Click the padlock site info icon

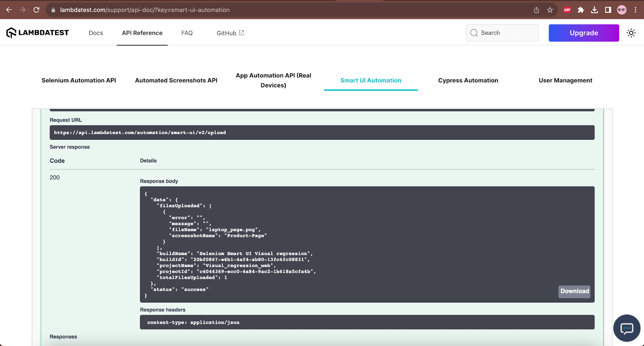pos(53,10)
